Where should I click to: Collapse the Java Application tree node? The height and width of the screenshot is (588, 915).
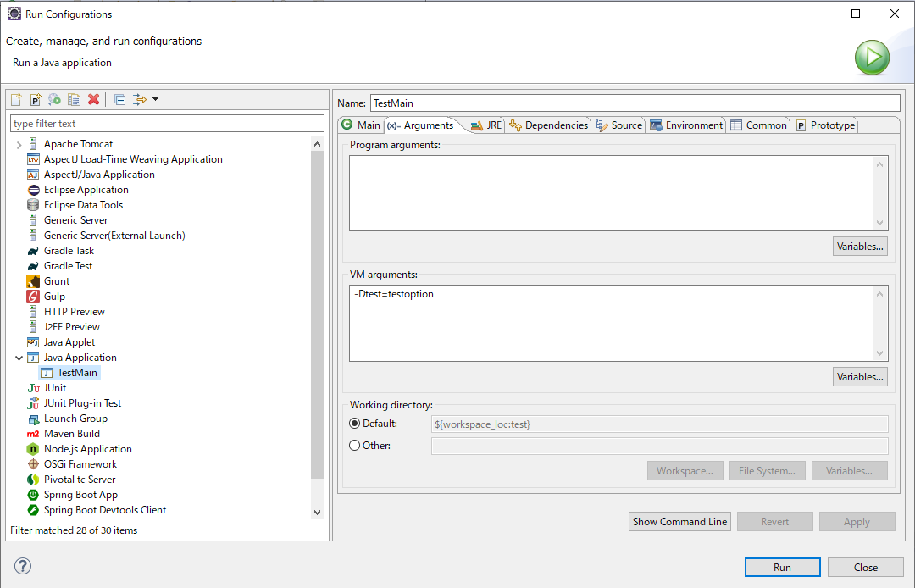pos(19,358)
